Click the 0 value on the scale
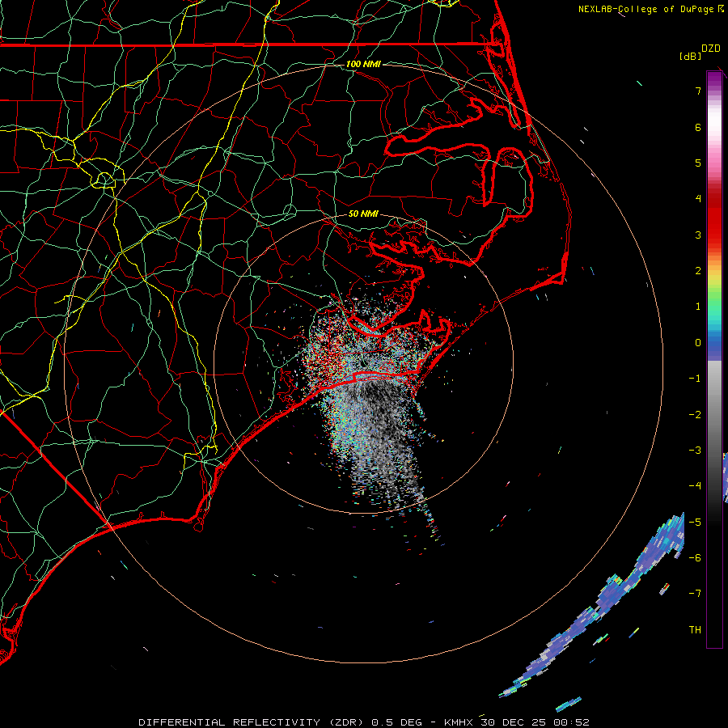This screenshot has height=728, width=728. coord(698,343)
